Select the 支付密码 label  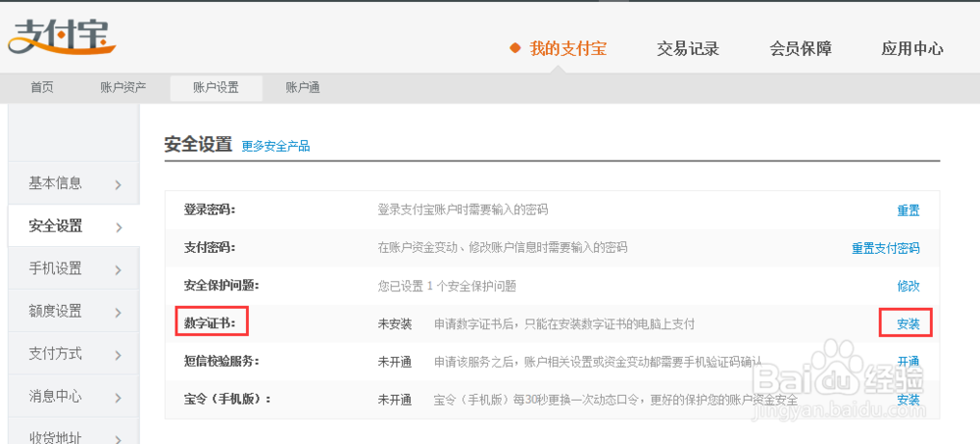click(x=209, y=248)
